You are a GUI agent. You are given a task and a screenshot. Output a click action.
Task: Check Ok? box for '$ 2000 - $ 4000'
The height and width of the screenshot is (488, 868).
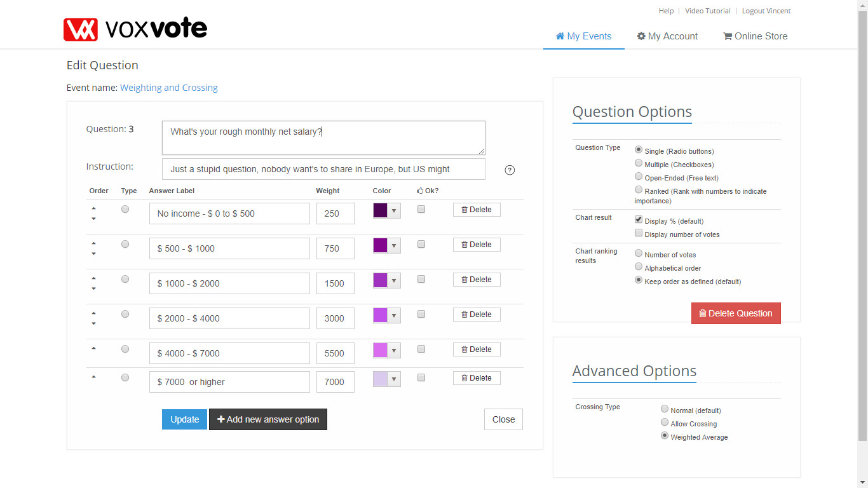point(421,314)
